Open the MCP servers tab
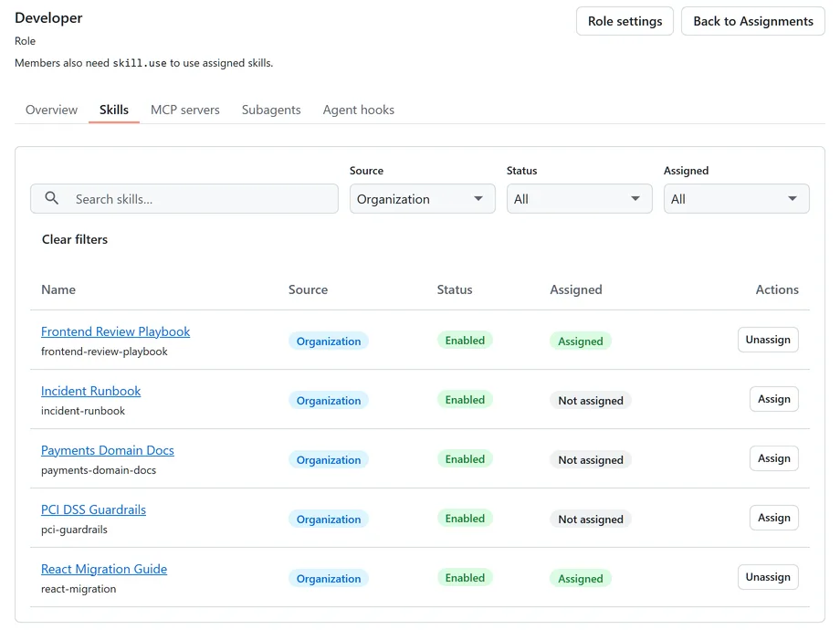This screenshot has height=630, width=840. pyautogui.click(x=184, y=110)
